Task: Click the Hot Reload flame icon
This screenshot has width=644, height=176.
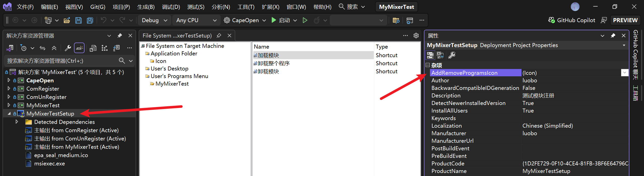Action: pos(317,20)
